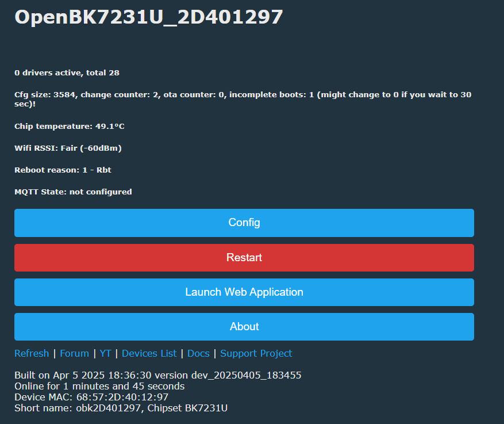
Task: Click the Wifi RSSI signal text
Action: point(68,148)
